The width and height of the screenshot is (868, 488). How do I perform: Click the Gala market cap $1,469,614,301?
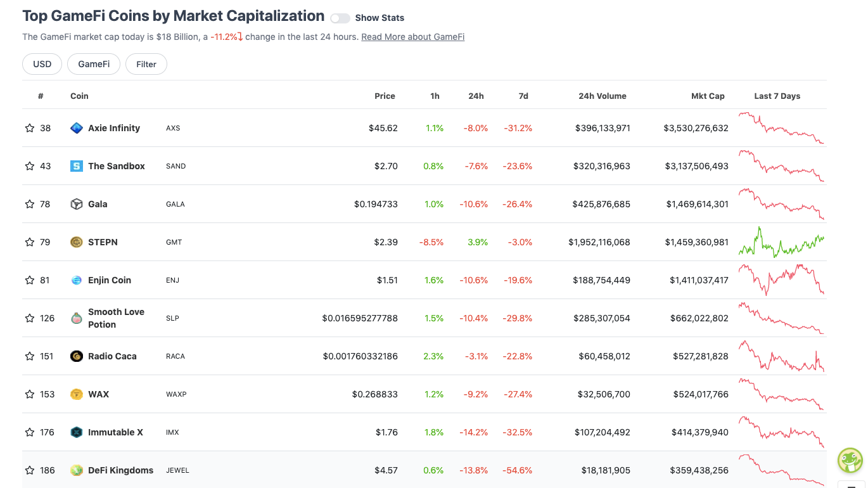[697, 204]
